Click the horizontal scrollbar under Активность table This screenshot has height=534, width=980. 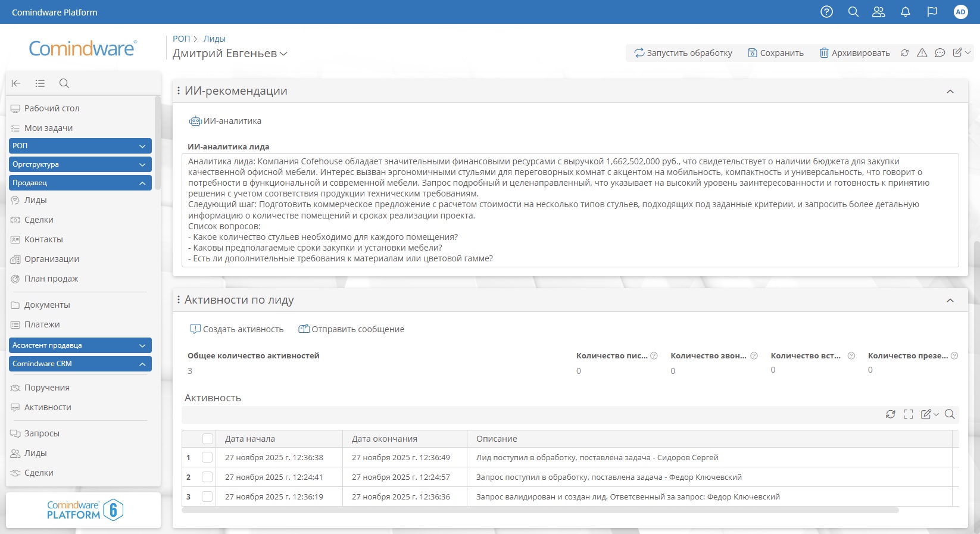[540, 510]
